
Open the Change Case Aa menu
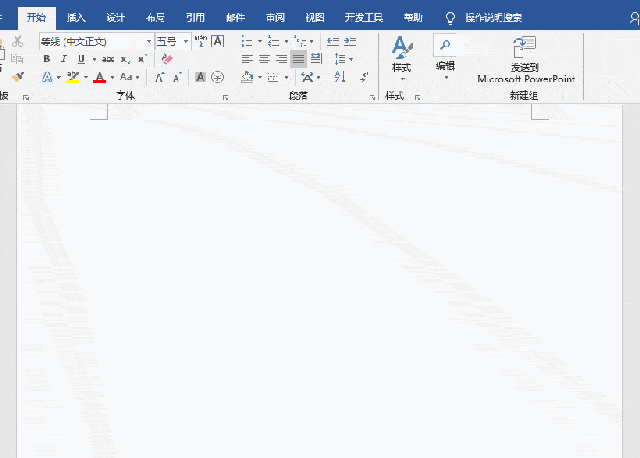(126, 77)
